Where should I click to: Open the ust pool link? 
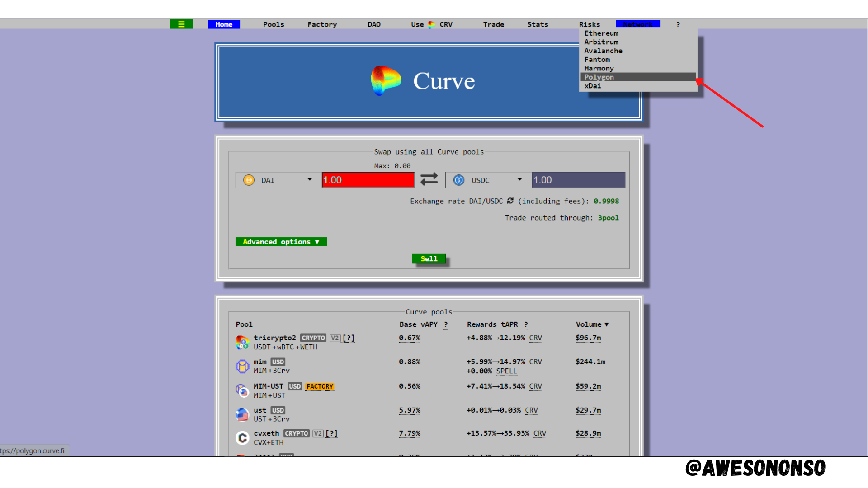tap(260, 410)
